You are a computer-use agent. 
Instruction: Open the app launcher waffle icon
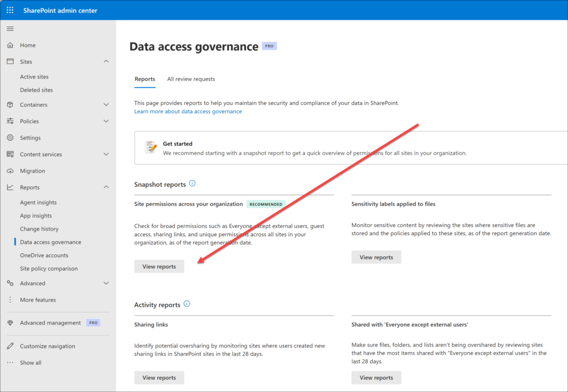point(10,11)
